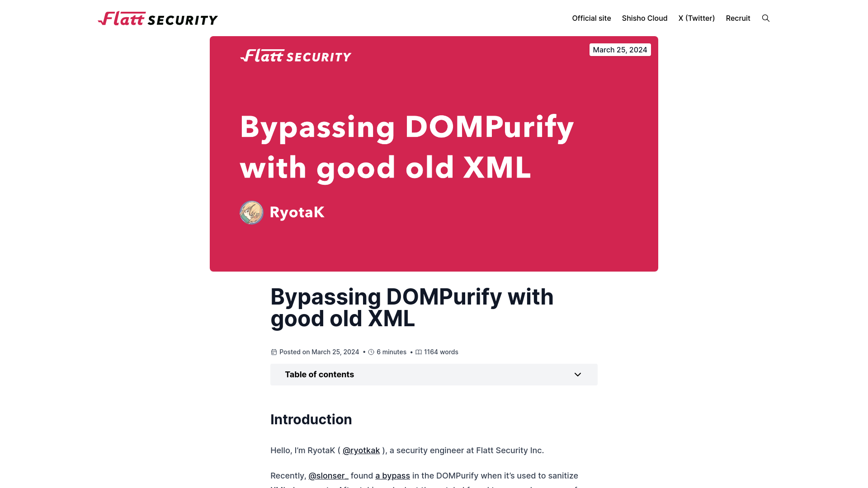Click the RyotaK author avatar icon
This screenshot has height=488, width=868.
click(251, 213)
